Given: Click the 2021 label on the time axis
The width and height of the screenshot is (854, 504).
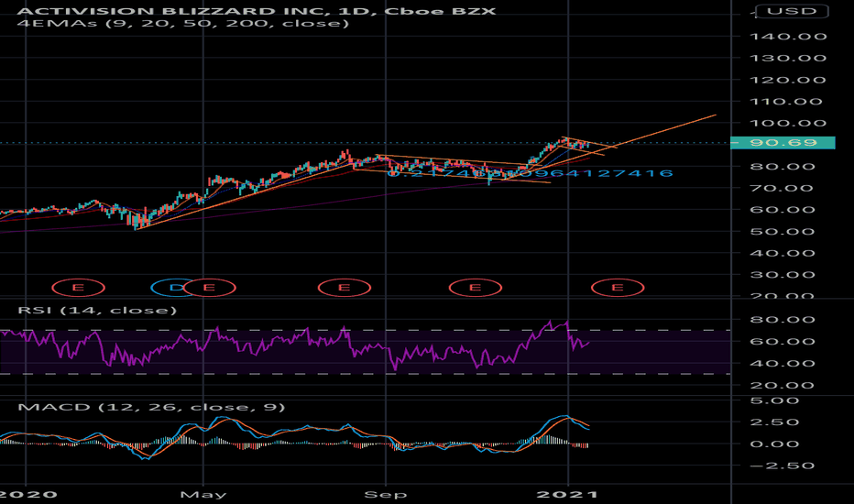Looking at the screenshot, I should click(x=567, y=495).
